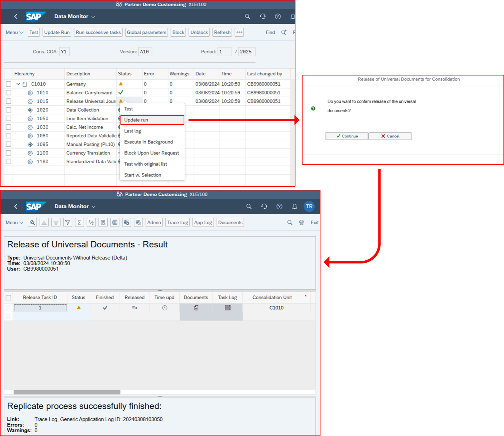Click the Update Run toolbar button
This screenshot has height=436, width=504.
pyautogui.click(x=57, y=32)
